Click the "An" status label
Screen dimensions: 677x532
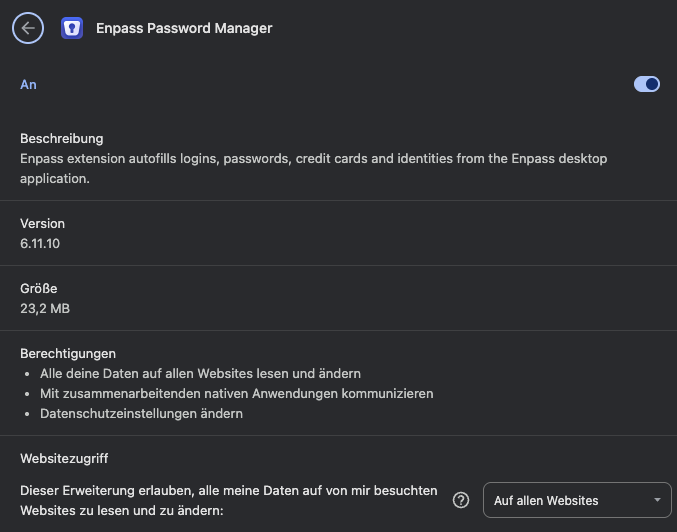coord(28,85)
